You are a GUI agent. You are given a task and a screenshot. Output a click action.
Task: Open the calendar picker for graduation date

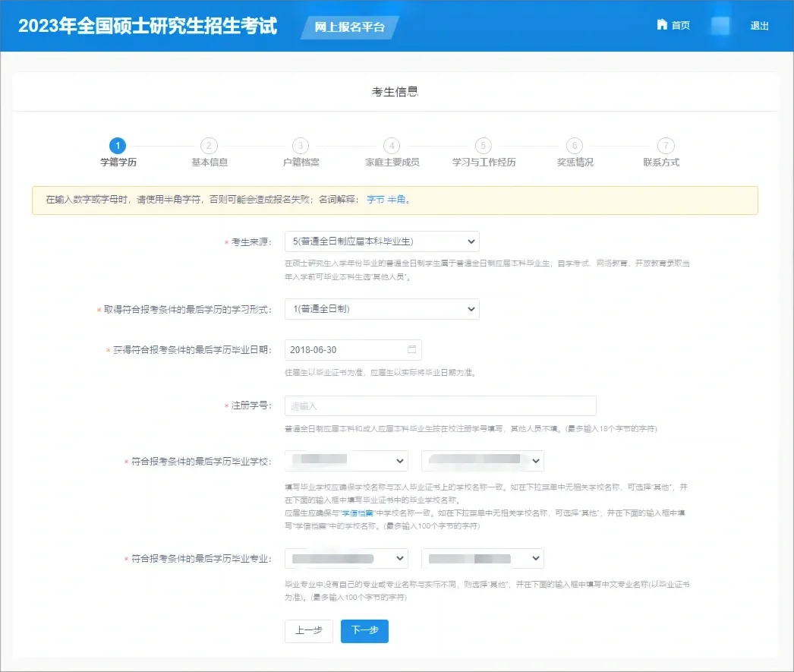(411, 349)
